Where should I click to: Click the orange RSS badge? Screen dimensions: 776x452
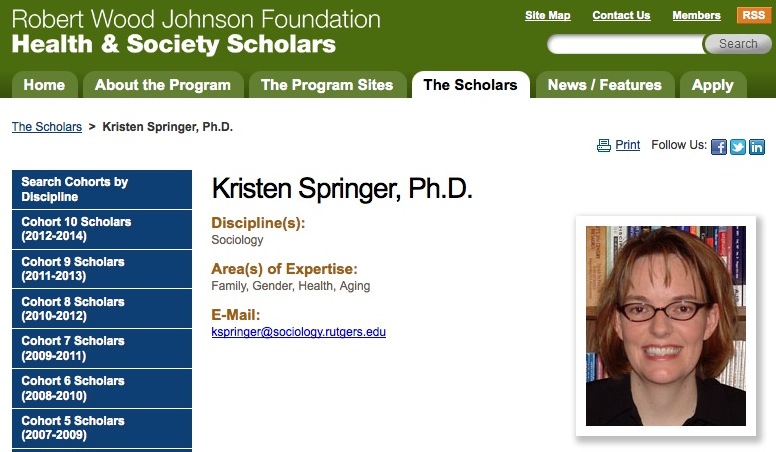coord(752,15)
